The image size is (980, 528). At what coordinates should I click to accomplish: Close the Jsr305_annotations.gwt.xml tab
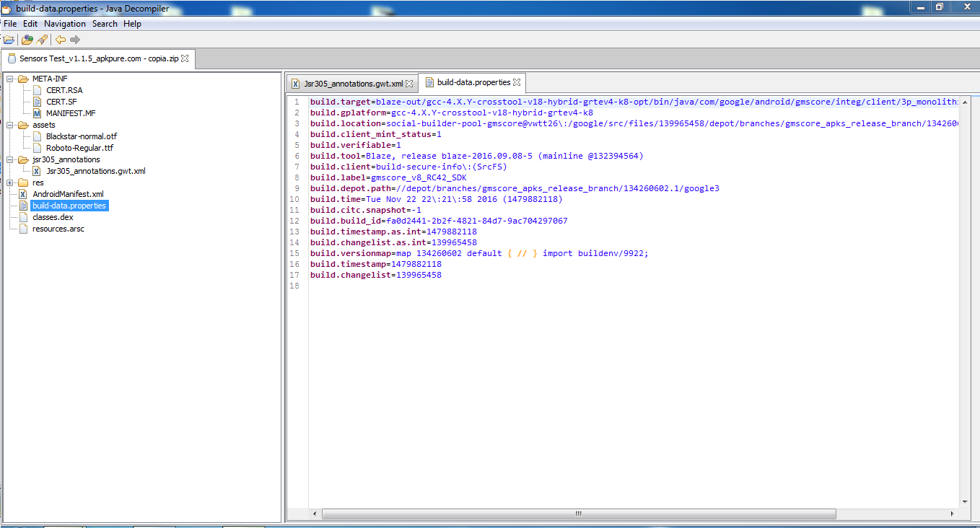point(409,84)
